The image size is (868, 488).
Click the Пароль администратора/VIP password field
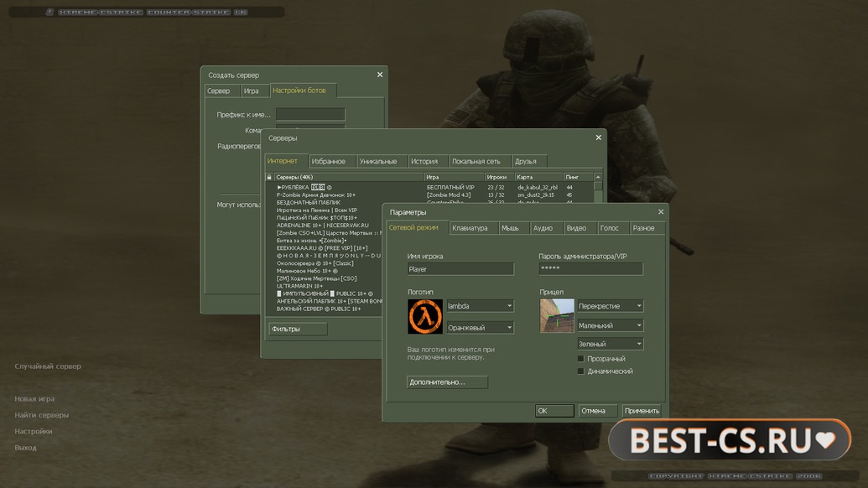pos(590,269)
